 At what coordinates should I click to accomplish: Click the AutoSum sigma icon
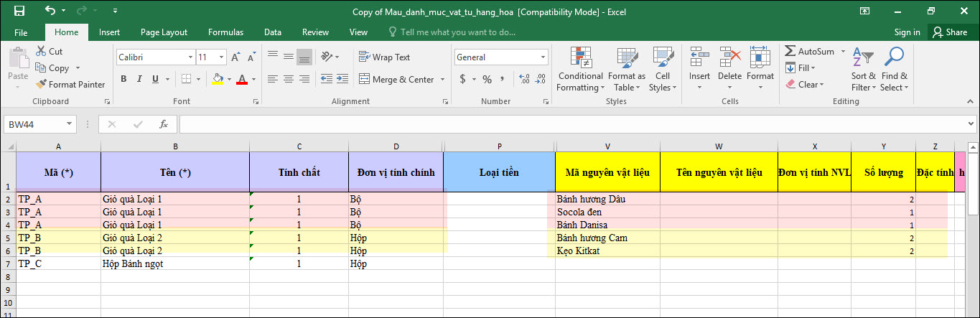tap(790, 52)
